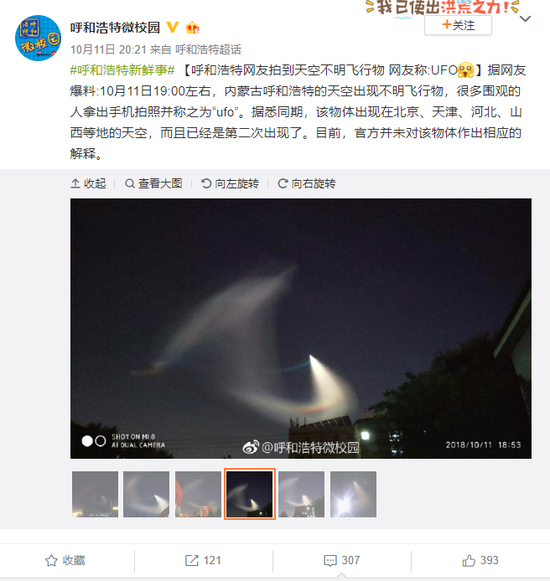550x581 pixels.
Task: Rotate image left with 向左旋转
Action: [x=230, y=183]
